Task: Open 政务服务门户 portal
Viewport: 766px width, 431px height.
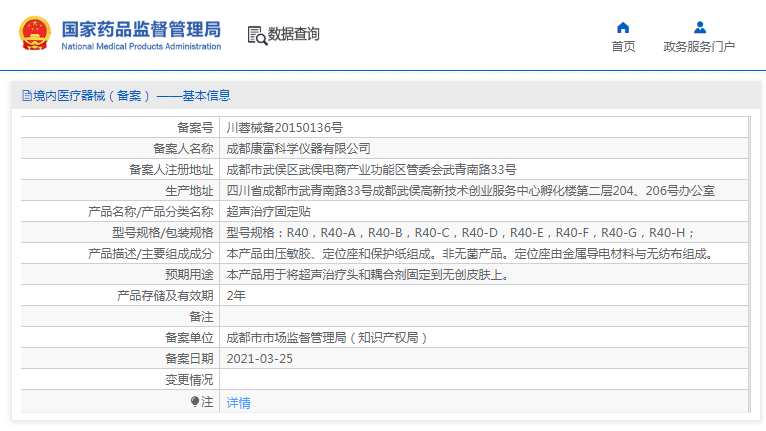Action: pyautogui.click(x=699, y=46)
